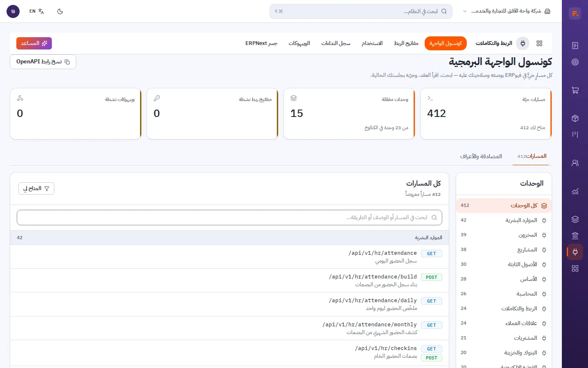Click the grid icon beside module title
Viewport: 588px width, 368px height.
[x=539, y=43]
